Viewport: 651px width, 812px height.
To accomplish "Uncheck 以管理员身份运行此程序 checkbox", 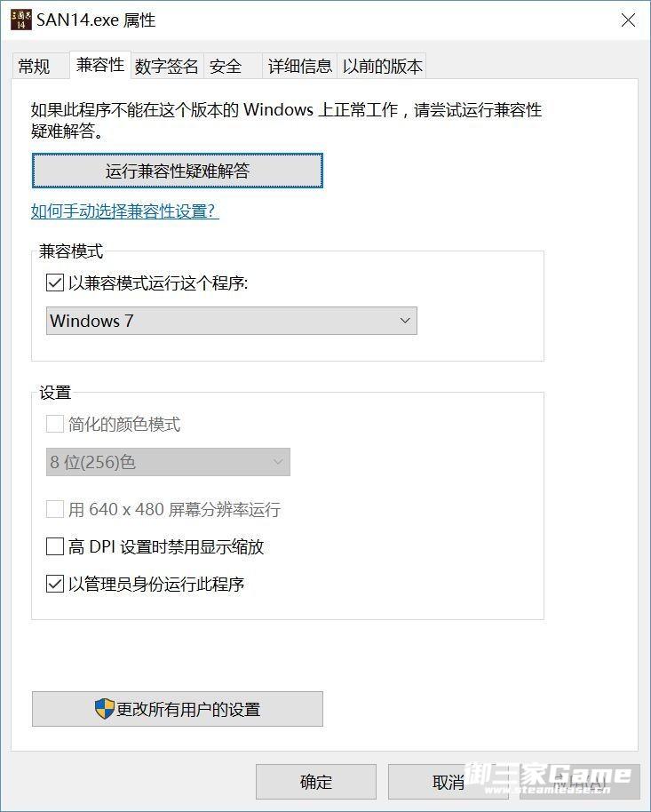I will click(x=55, y=585).
